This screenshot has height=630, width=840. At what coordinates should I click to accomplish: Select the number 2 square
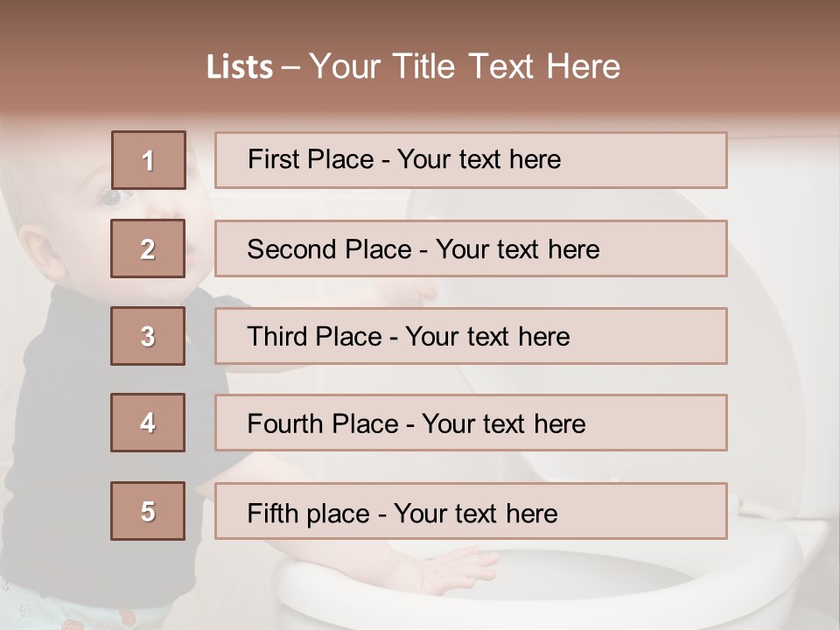(148, 249)
